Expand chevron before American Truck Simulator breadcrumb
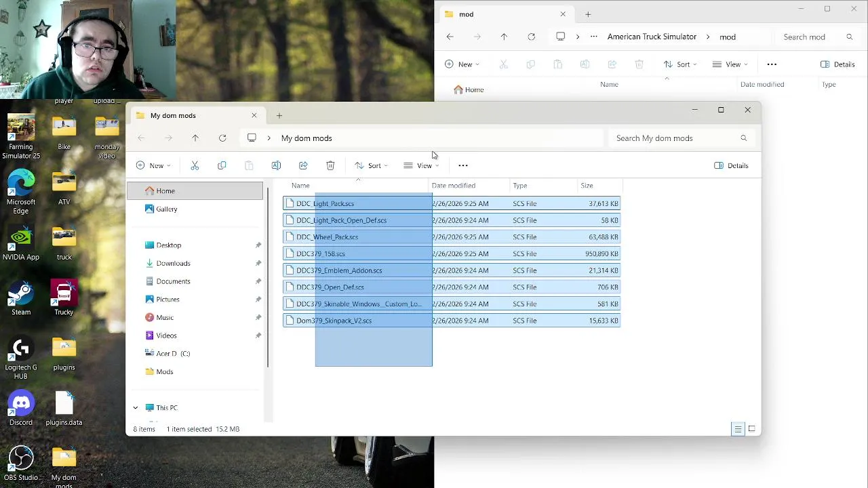This screenshot has width=868, height=488. (578, 37)
